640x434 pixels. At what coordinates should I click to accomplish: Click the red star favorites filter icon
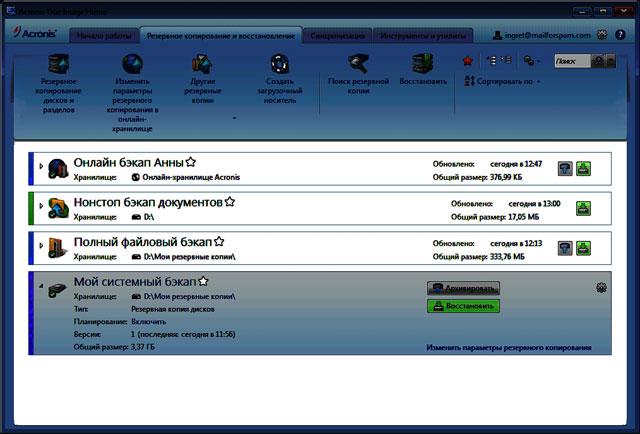(x=468, y=60)
